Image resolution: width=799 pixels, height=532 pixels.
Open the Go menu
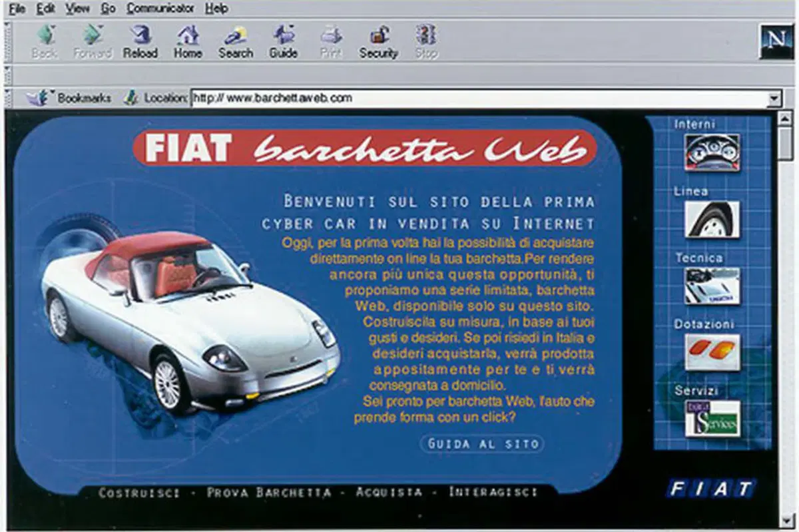108,9
